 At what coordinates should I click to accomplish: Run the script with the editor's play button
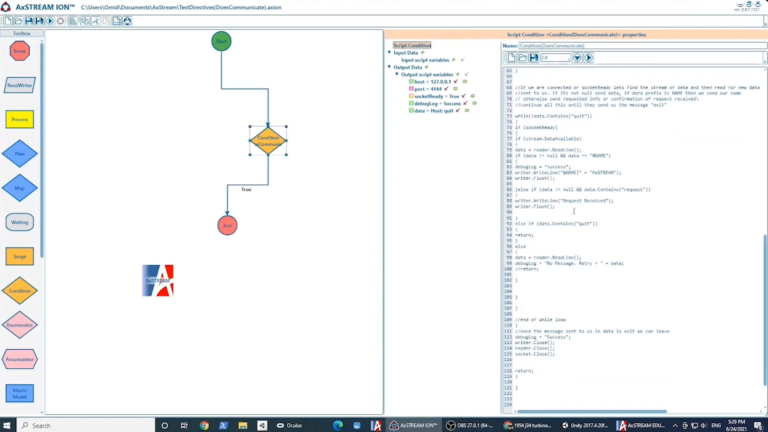point(588,58)
